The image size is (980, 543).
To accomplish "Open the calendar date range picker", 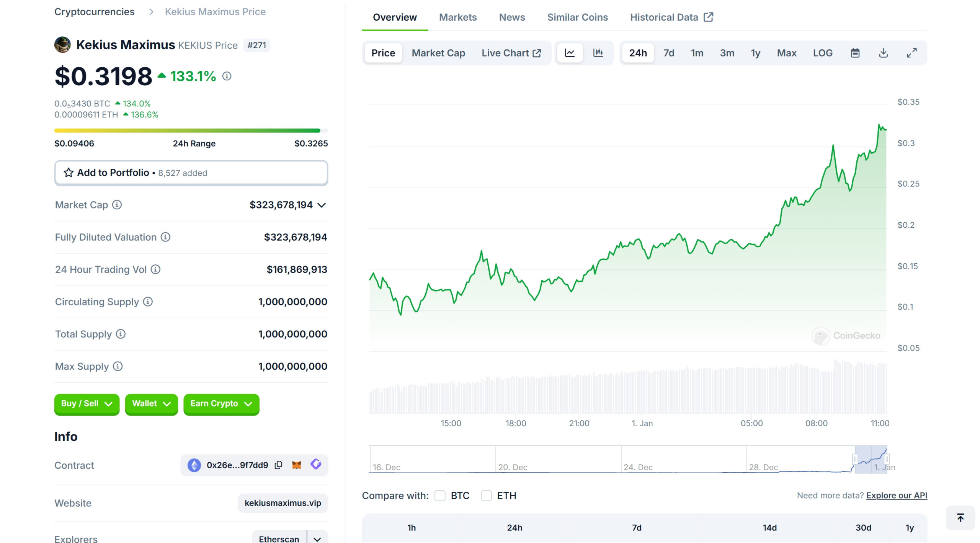I will pos(855,53).
